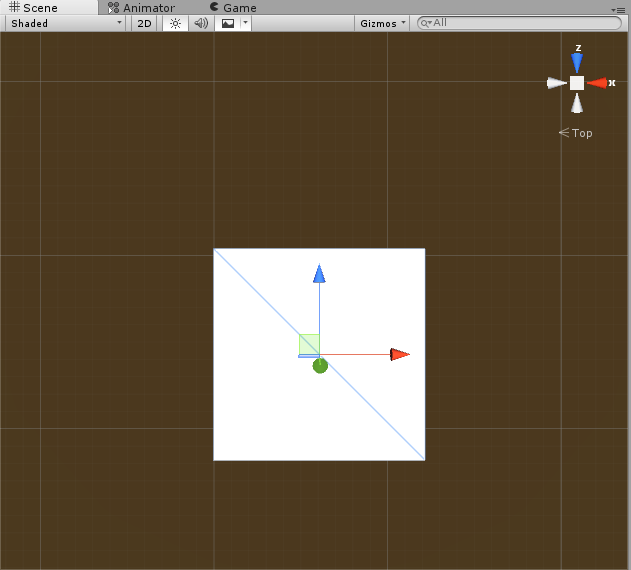Click the center cube of the orientation gizmo
Screen dimensions: 631x570
(x=577, y=83)
